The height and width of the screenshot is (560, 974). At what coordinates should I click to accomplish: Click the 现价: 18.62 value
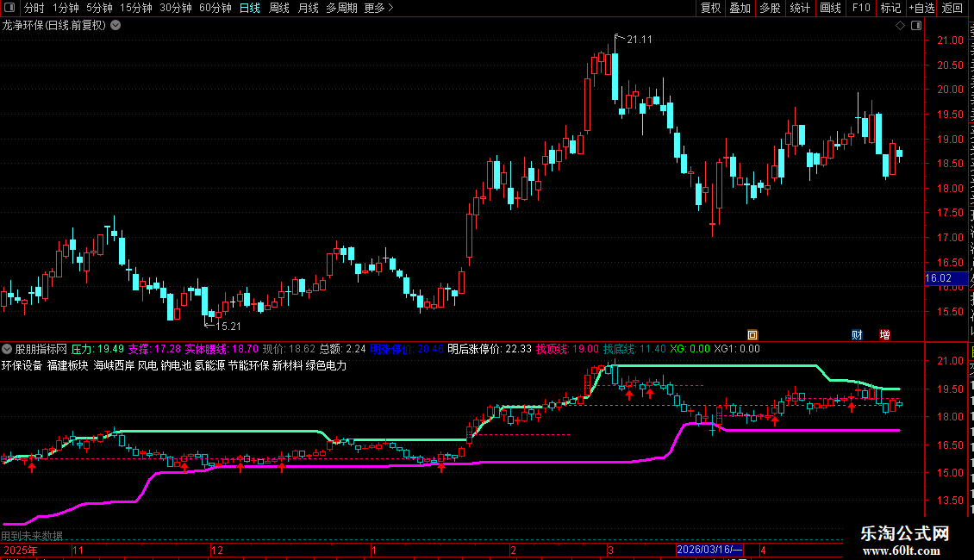coord(289,349)
